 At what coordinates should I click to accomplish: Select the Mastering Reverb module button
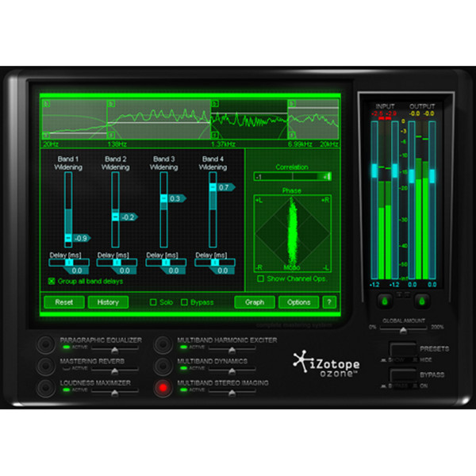[x=48, y=365]
